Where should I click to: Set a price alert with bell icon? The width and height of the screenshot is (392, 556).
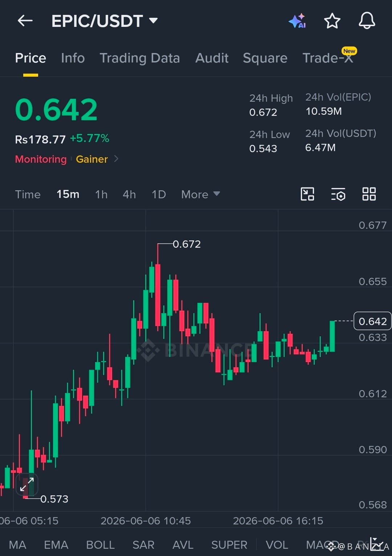tap(367, 21)
